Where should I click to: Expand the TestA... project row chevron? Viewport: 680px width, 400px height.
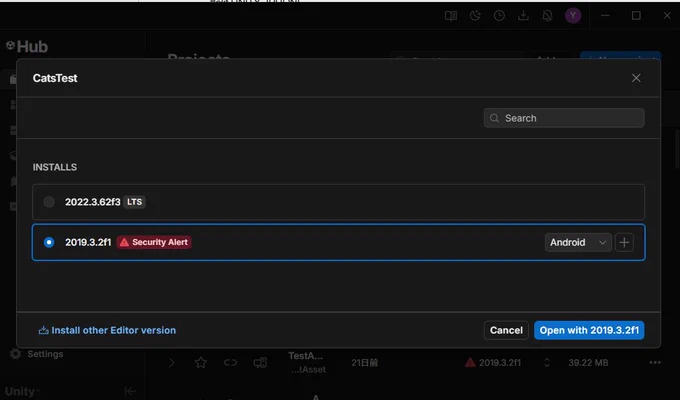[x=172, y=363]
